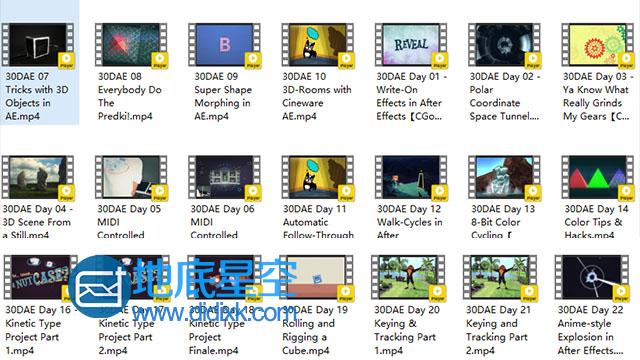The width and height of the screenshot is (640, 360).
Task: Click the Day 12 Walk-Cycles video thumbnail
Action: click(411, 178)
